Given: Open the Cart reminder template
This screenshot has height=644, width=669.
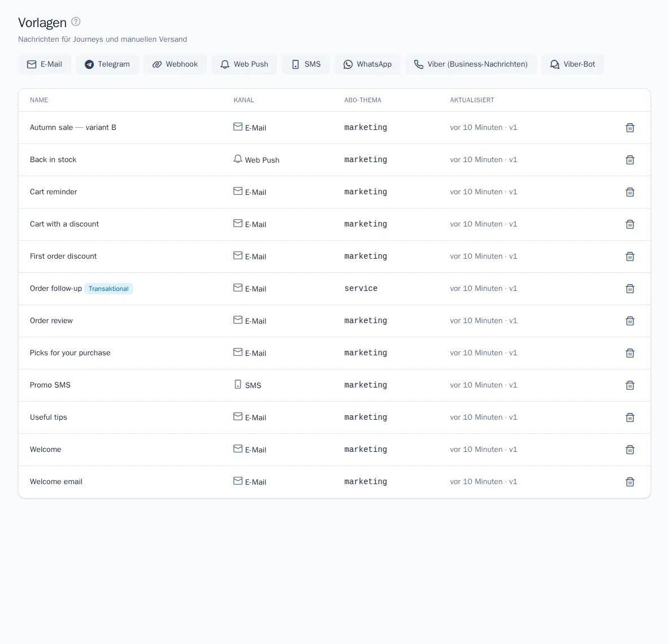Looking at the screenshot, I should coord(53,192).
